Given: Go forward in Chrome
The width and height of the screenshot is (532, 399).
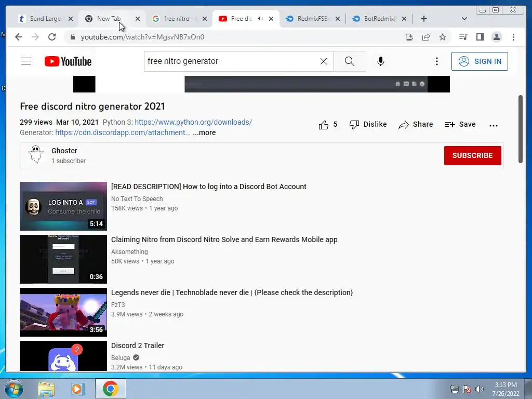Looking at the screenshot, I should 35,37.
